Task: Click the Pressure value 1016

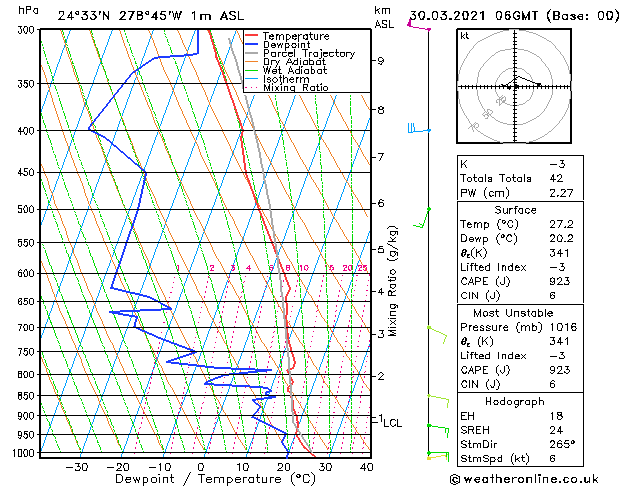Action: click(563, 327)
